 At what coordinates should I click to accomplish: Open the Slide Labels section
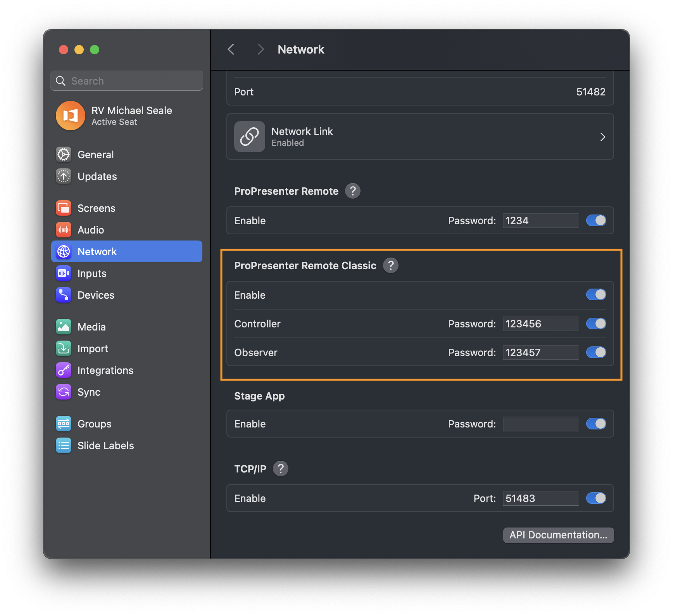(105, 445)
